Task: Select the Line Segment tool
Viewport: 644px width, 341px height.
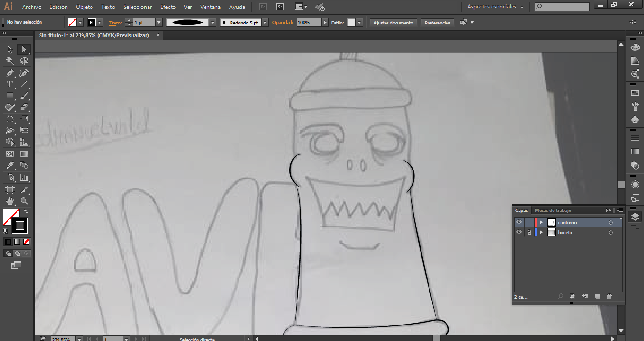Action: click(x=24, y=84)
